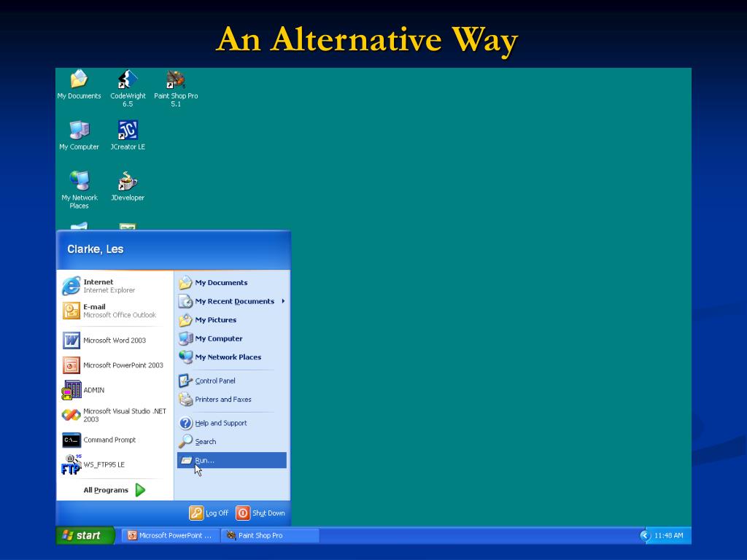This screenshot has height=560, width=747.
Task: Click the Microsoft Word 2003 icon
Action: [71, 341]
